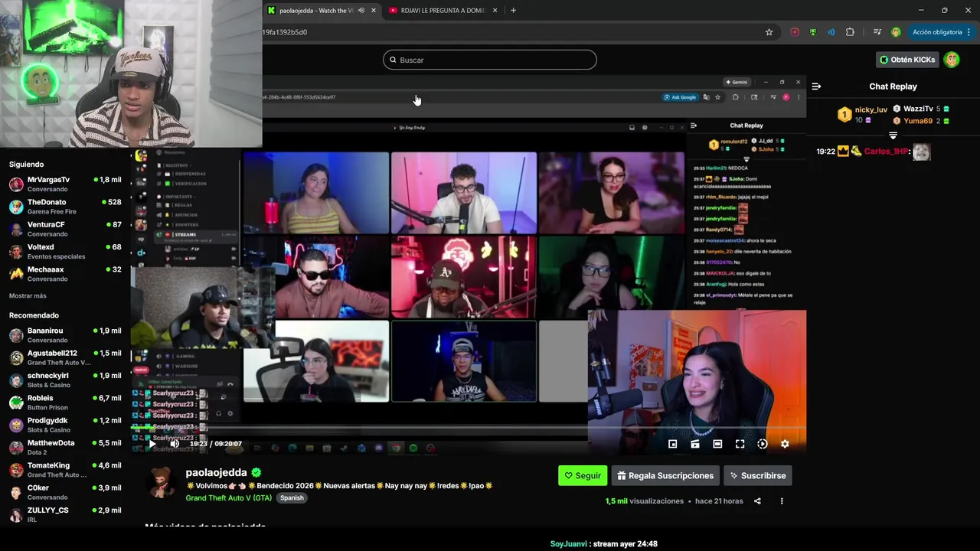
Task: Click Robleis avatar icon
Action: (16, 403)
